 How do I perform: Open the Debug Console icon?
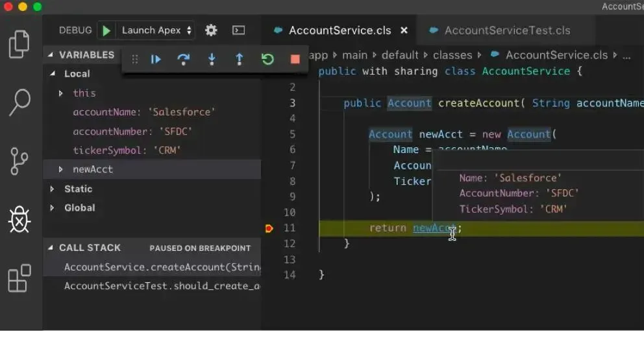coord(239,30)
